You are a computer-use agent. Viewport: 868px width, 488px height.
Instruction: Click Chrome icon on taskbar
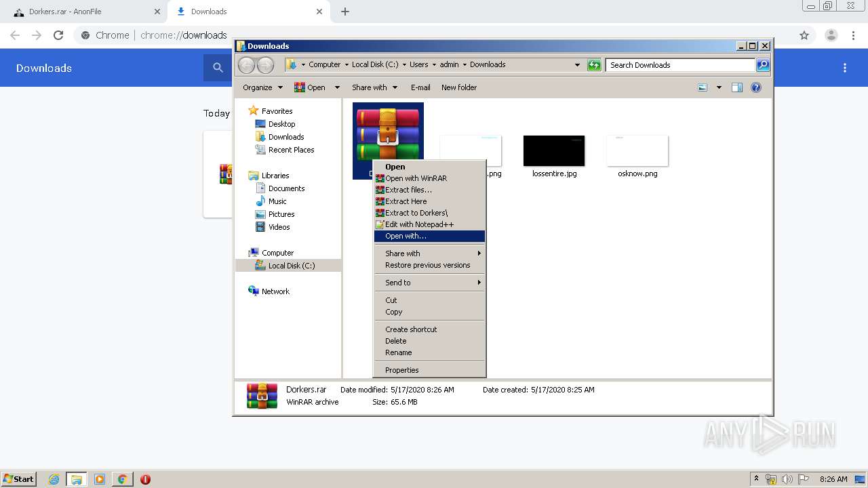pyautogui.click(x=122, y=479)
